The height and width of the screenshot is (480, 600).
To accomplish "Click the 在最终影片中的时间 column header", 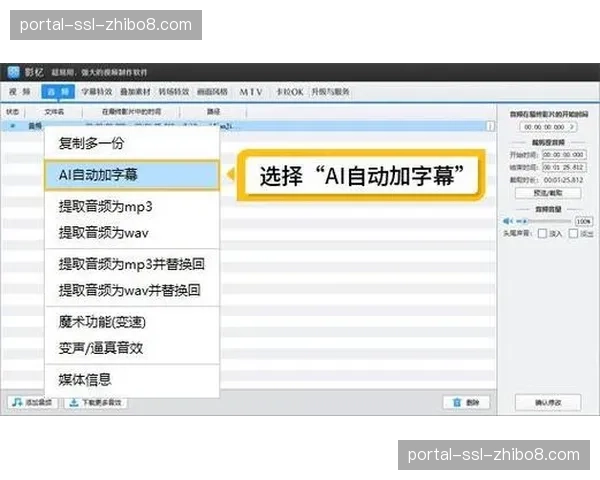I will (x=131, y=112).
